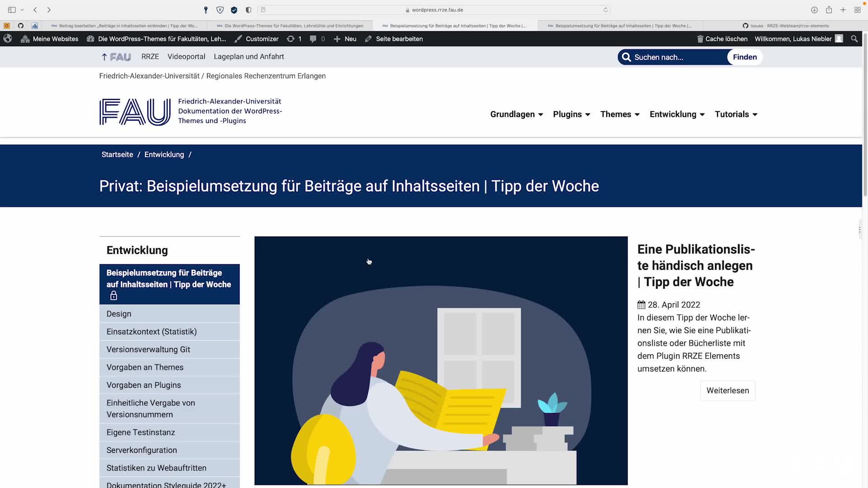Click the share icon in the browser toolbar

click(x=829, y=9)
